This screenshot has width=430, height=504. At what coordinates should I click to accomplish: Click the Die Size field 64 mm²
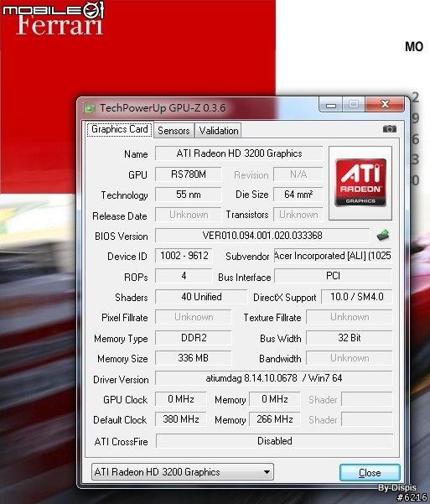298,195
